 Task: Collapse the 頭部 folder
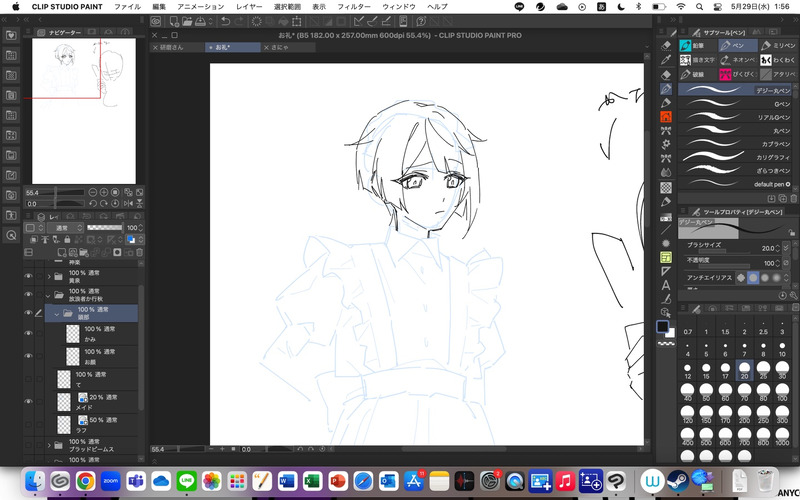pyautogui.click(x=57, y=314)
